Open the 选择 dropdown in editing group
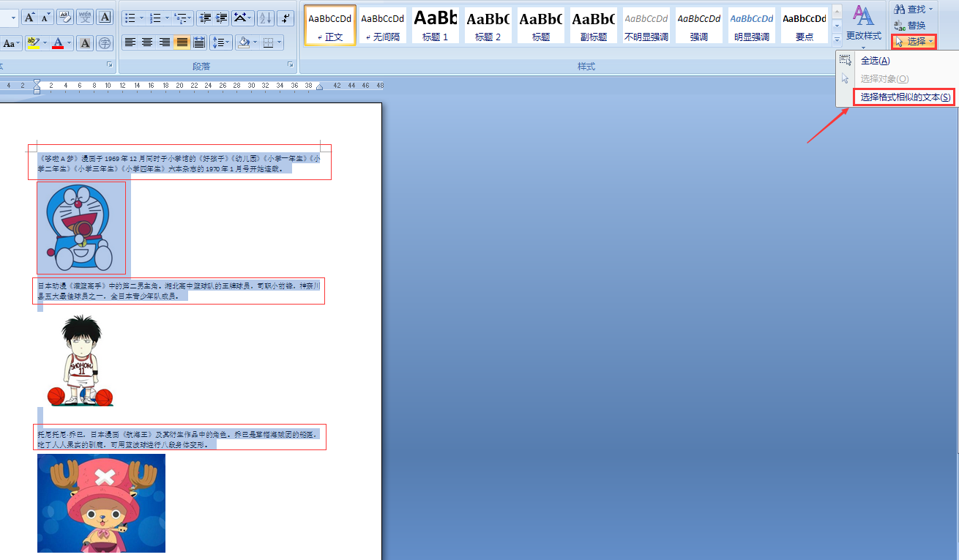 pos(914,42)
